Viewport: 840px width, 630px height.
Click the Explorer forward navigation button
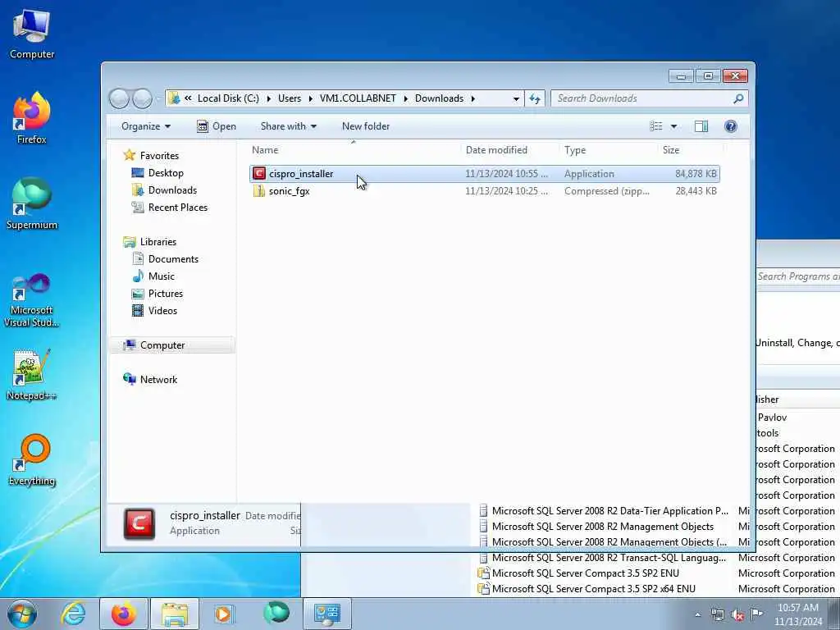pyautogui.click(x=142, y=98)
